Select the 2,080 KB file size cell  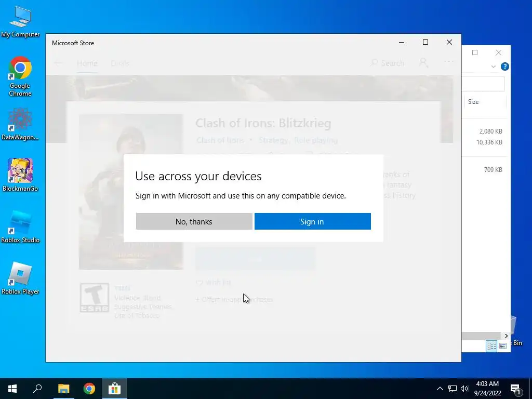[x=490, y=131]
